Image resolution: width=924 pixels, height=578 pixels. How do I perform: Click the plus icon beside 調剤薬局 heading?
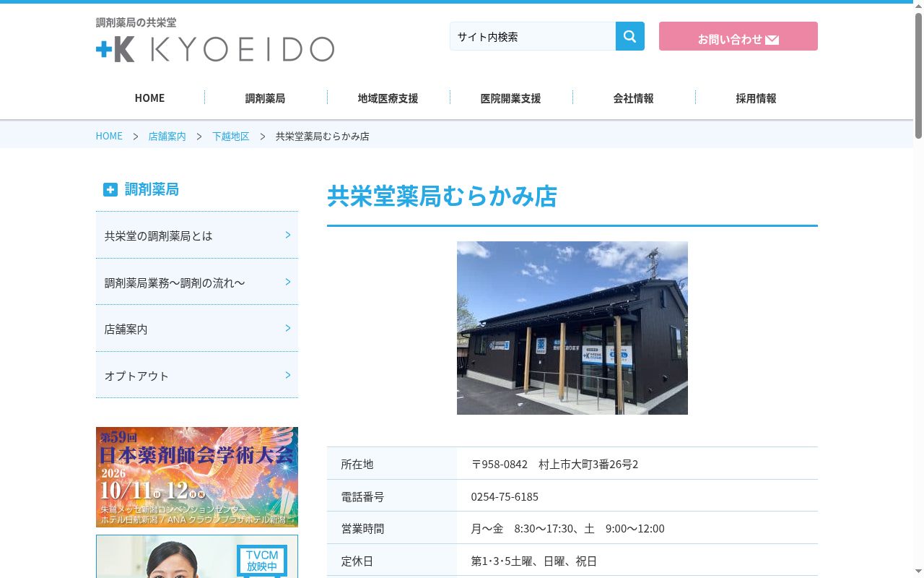[x=110, y=189]
